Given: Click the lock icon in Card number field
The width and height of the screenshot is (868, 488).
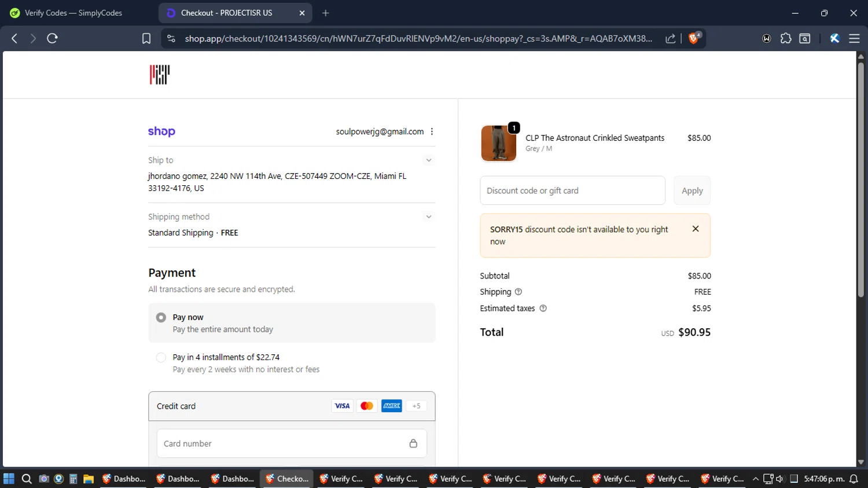Looking at the screenshot, I should coord(413,443).
